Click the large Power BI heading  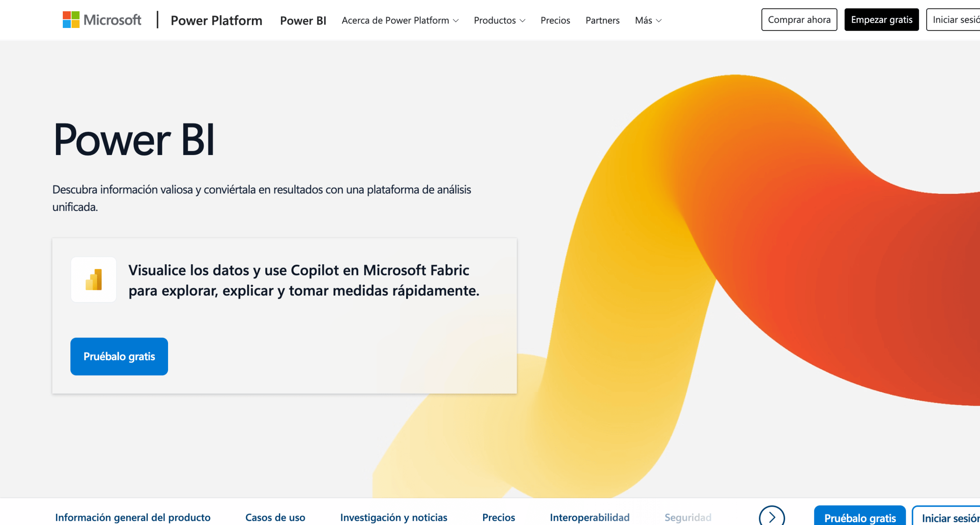point(134,139)
